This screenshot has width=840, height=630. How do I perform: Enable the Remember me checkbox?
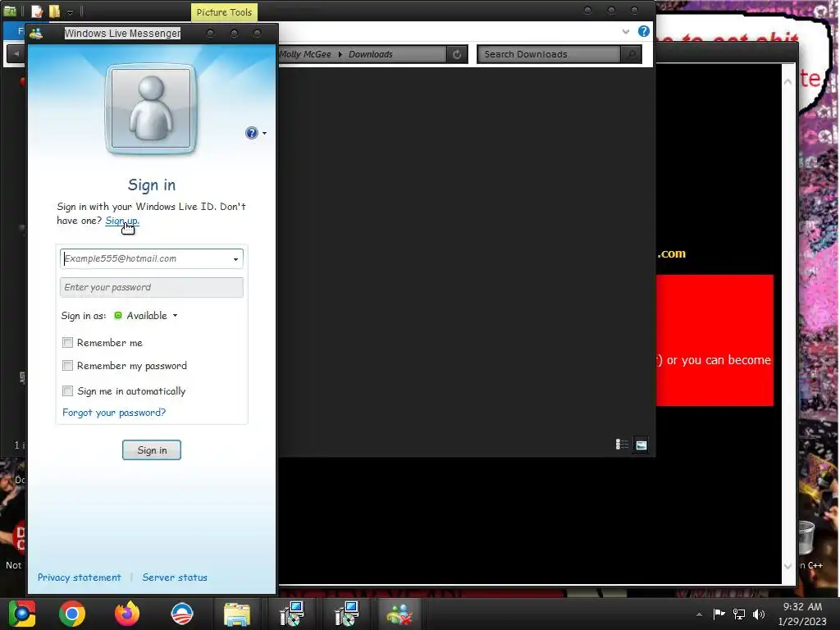tap(67, 342)
